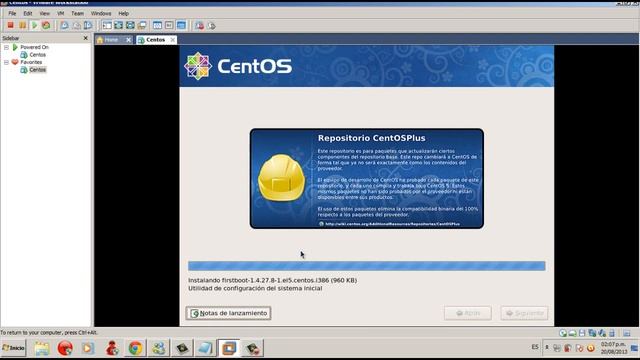Take a snapshot using the toolbar icon

pos(64,25)
